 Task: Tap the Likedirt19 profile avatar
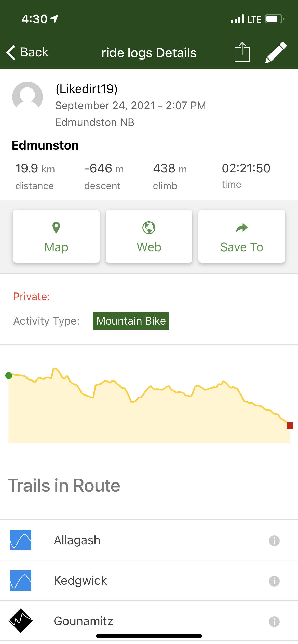(x=28, y=97)
